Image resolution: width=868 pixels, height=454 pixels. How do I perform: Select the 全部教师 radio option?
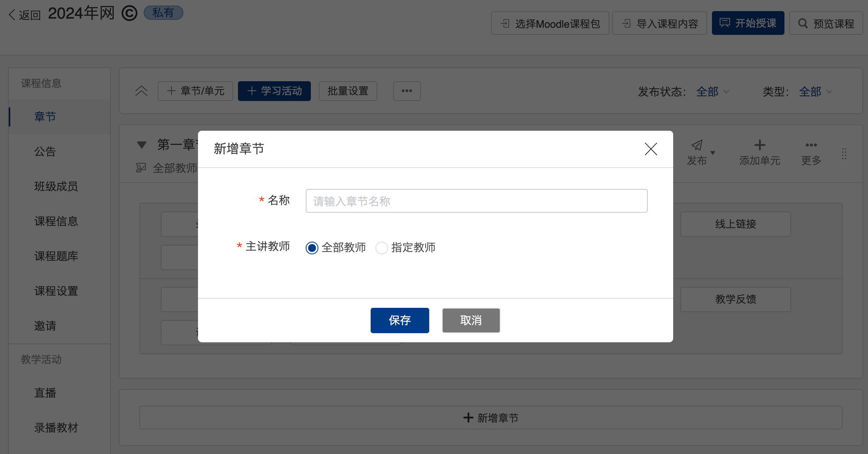(312, 248)
